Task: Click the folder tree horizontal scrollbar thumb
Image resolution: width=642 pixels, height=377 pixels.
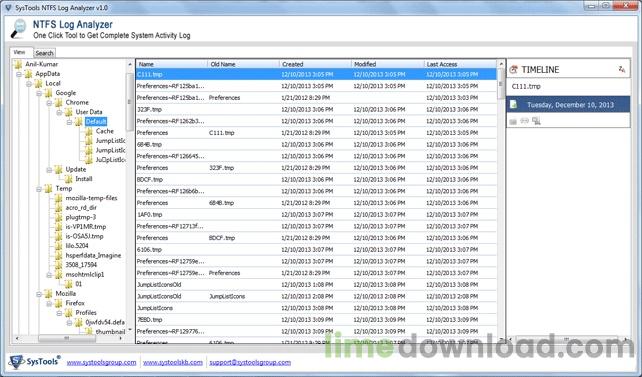Action: tap(66, 339)
